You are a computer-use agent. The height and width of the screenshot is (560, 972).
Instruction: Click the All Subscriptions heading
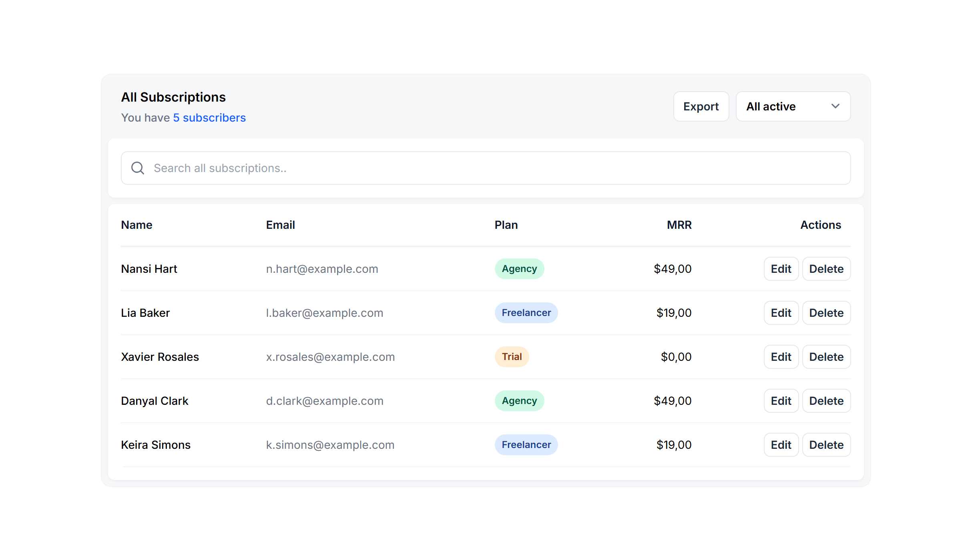(x=173, y=97)
